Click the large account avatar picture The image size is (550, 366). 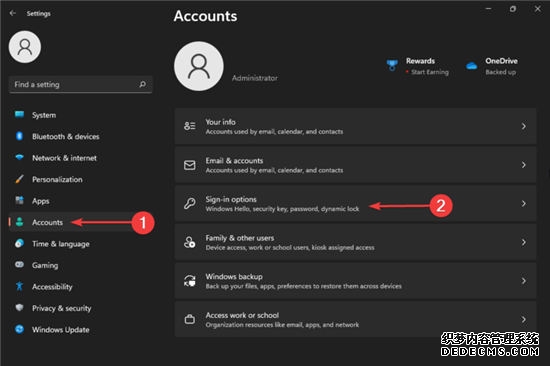(199, 66)
